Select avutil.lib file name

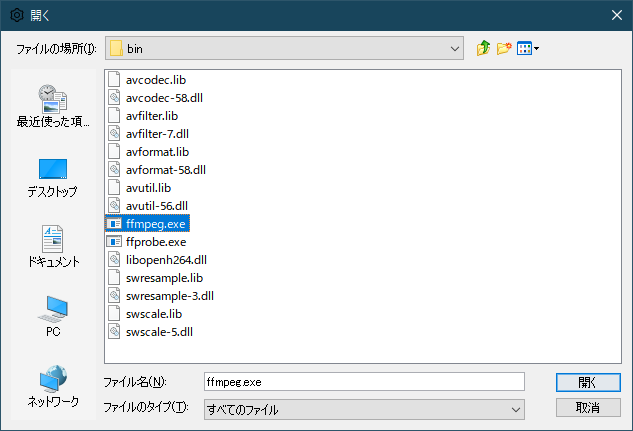point(148,188)
